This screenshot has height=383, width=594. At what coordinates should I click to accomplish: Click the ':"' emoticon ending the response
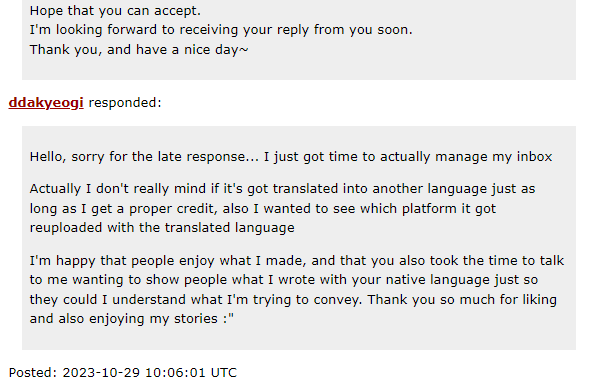coord(228,319)
